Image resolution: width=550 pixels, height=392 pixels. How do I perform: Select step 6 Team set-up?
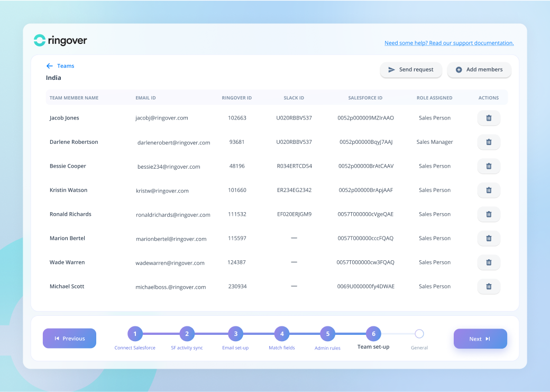point(373,334)
